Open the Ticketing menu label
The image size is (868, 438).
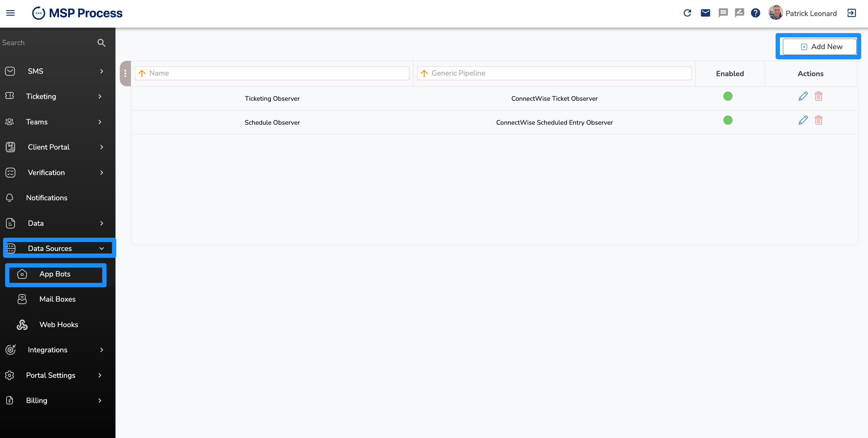(41, 96)
